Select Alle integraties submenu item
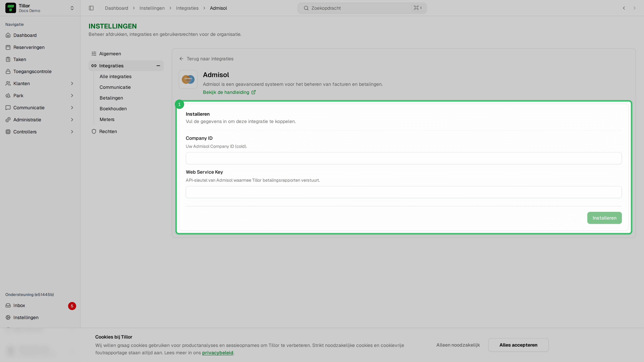The width and height of the screenshot is (644, 362). click(116, 76)
